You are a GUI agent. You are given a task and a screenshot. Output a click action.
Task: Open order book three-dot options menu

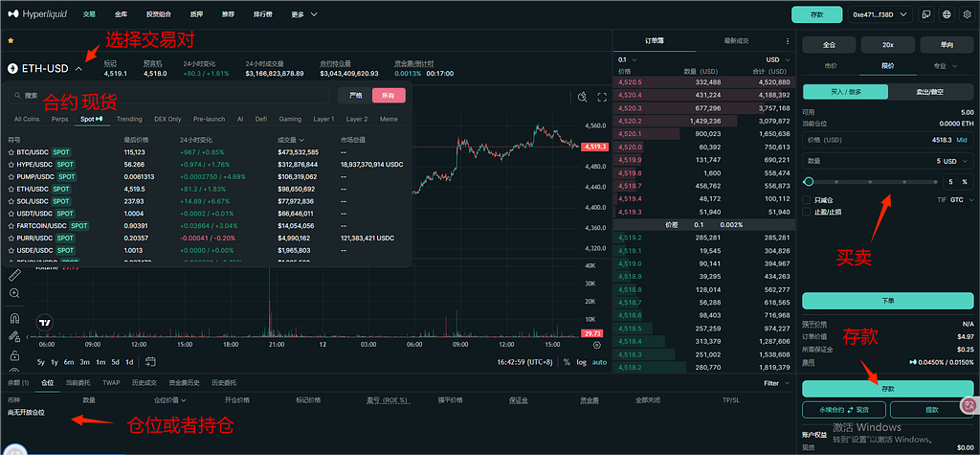(787, 41)
